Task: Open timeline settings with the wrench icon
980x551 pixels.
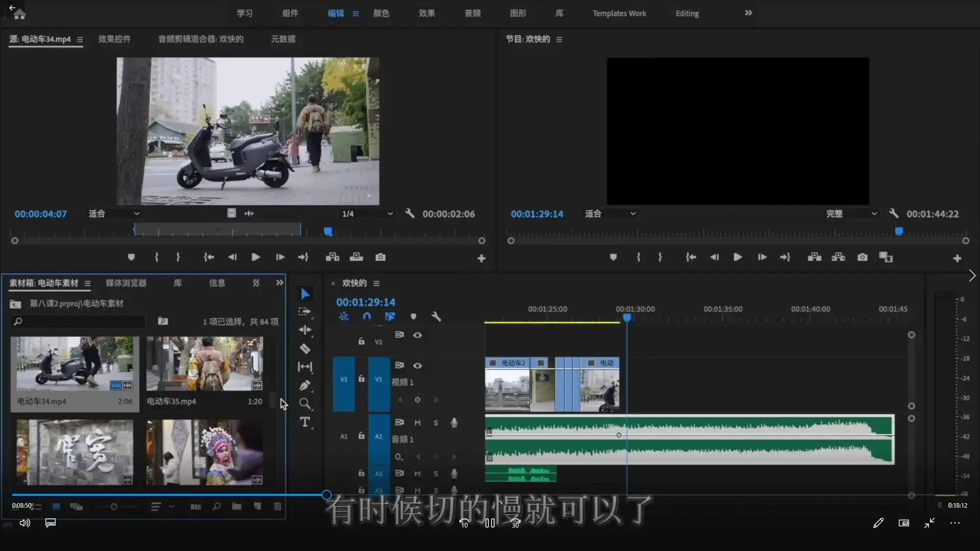Action: coord(437,316)
